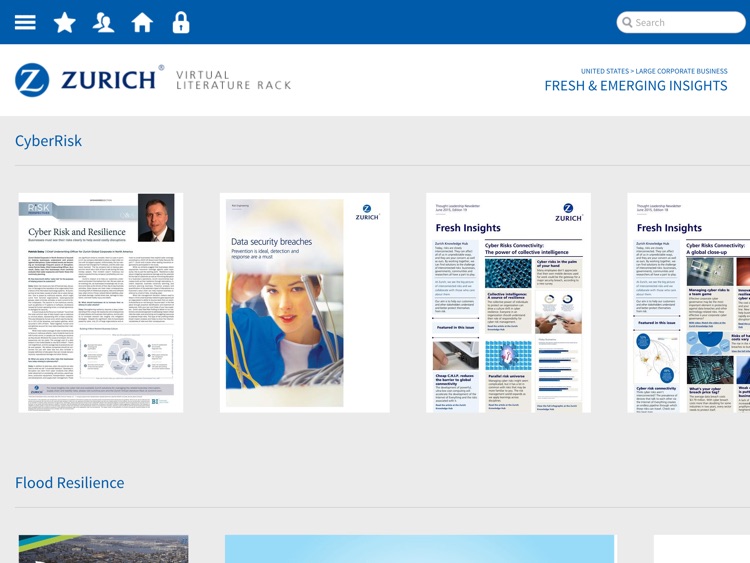Click the padlock login icon

(x=181, y=22)
